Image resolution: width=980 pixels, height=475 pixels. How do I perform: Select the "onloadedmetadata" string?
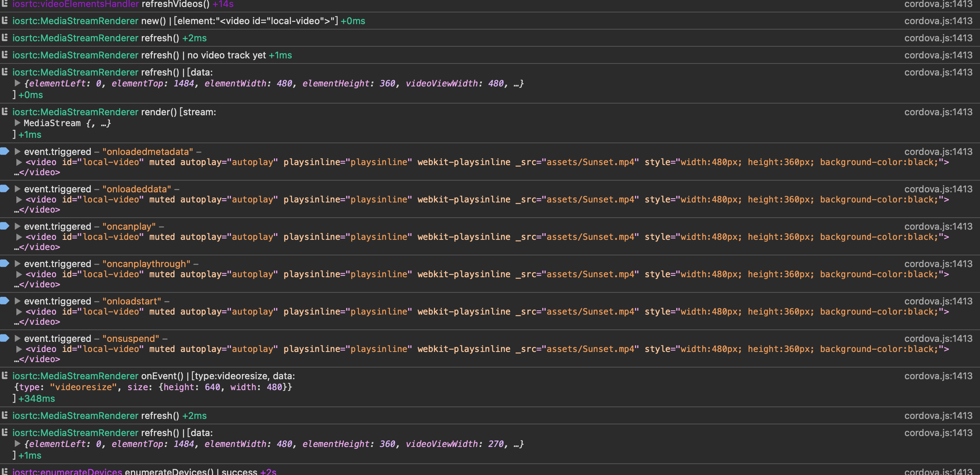coord(148,151)
